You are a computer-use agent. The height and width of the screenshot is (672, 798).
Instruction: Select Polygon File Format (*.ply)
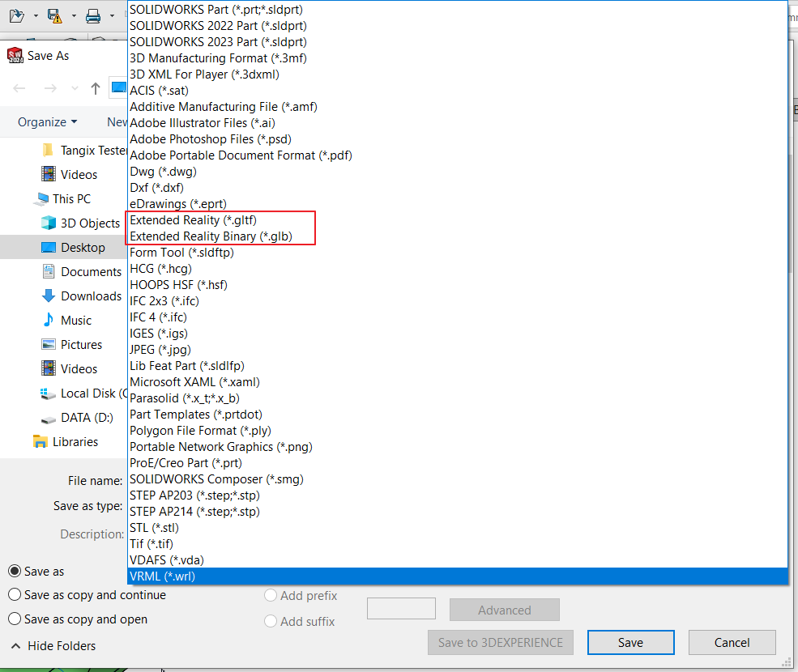pyautogui.click(x=457, y=431)
